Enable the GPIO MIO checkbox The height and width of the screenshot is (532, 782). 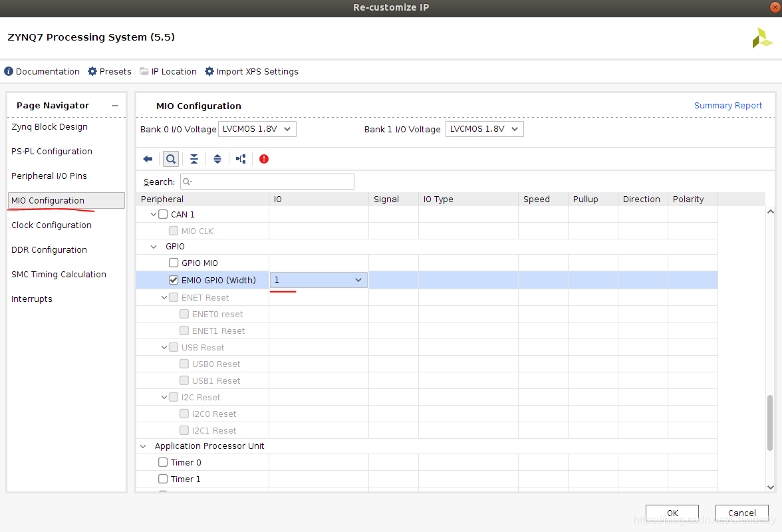click(174, 263)
